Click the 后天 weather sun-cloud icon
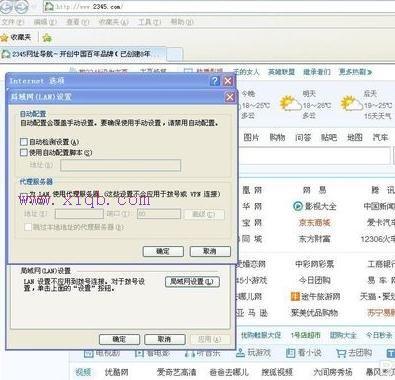 [x=351, y=103]
